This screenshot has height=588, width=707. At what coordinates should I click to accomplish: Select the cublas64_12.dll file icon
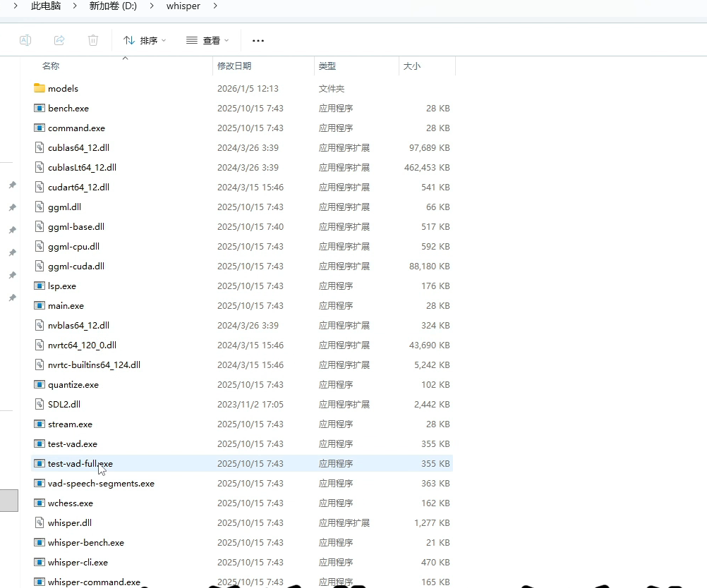click(x=40, y=147)
